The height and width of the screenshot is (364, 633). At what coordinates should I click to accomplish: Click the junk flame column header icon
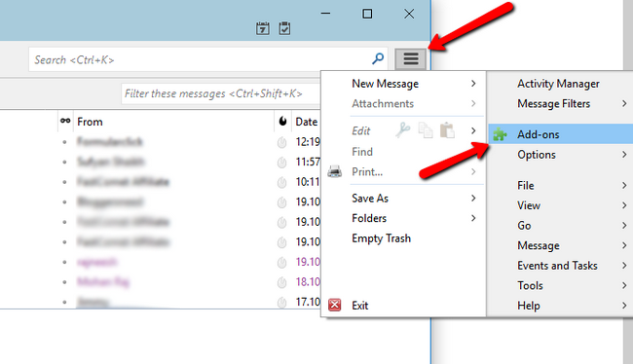[282, 121]
